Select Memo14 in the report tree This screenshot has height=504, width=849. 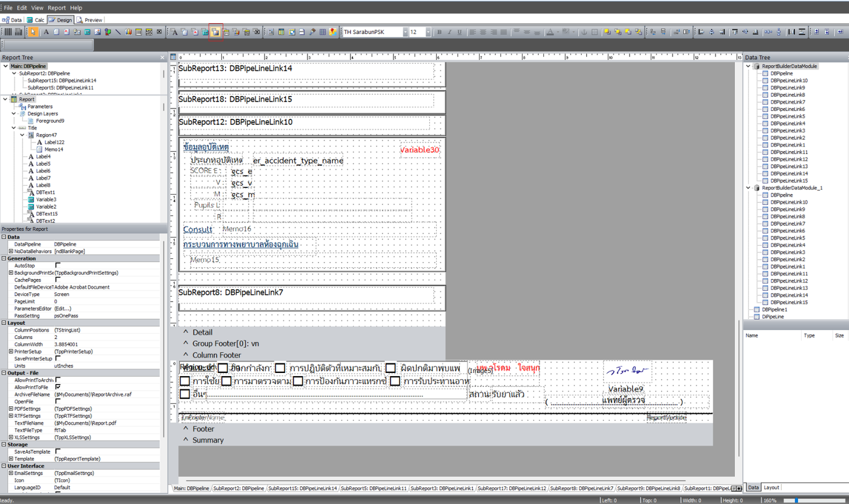[54, 149]
